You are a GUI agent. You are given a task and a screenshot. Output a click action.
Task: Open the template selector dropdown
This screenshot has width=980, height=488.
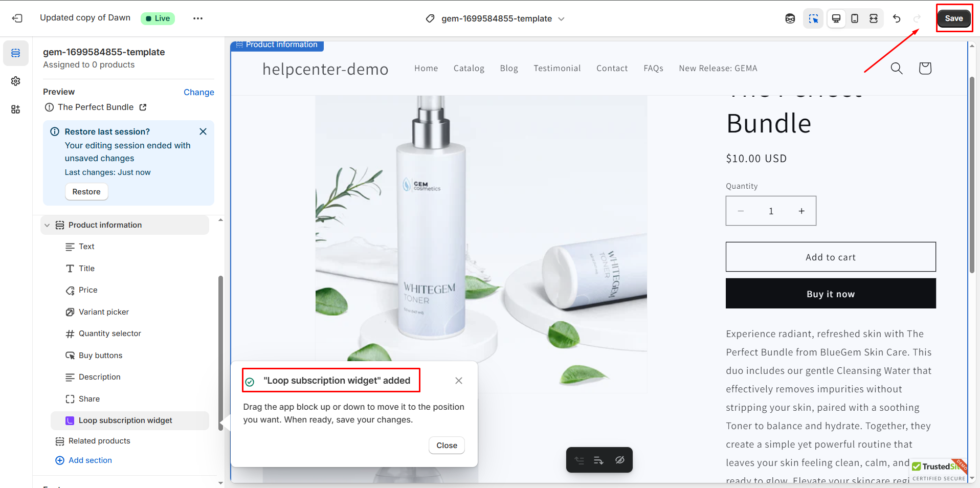[495, 18]
